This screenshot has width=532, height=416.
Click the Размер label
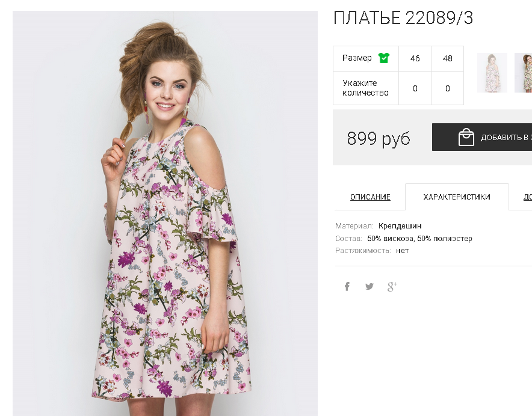click(357, 58)
